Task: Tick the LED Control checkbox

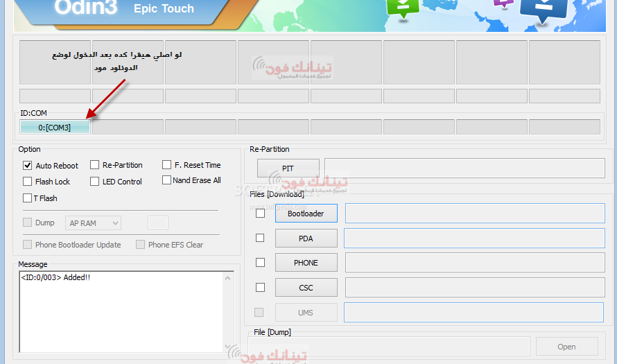Action: [x=94, y=181]
